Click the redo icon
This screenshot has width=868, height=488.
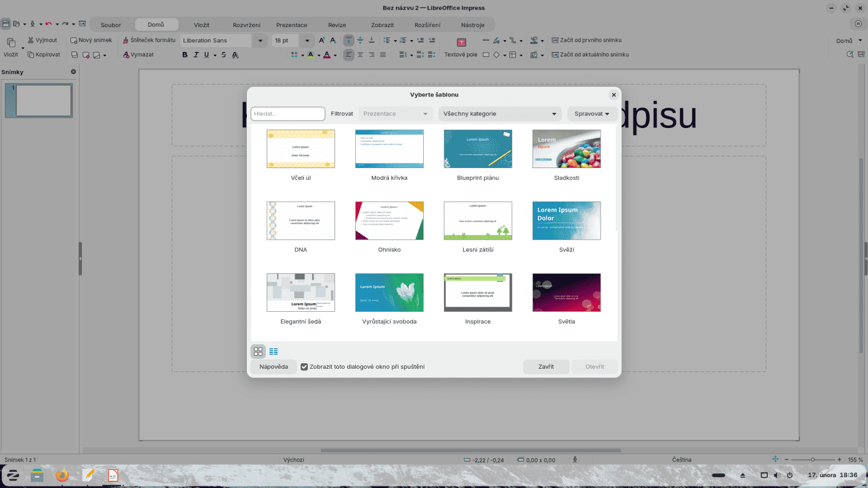65,24
